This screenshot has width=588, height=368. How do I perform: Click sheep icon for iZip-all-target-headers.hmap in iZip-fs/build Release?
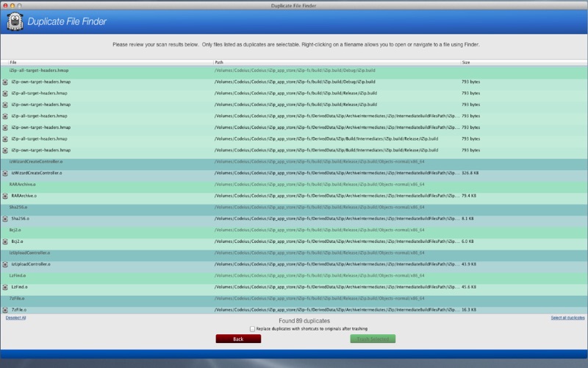[5, 93]
